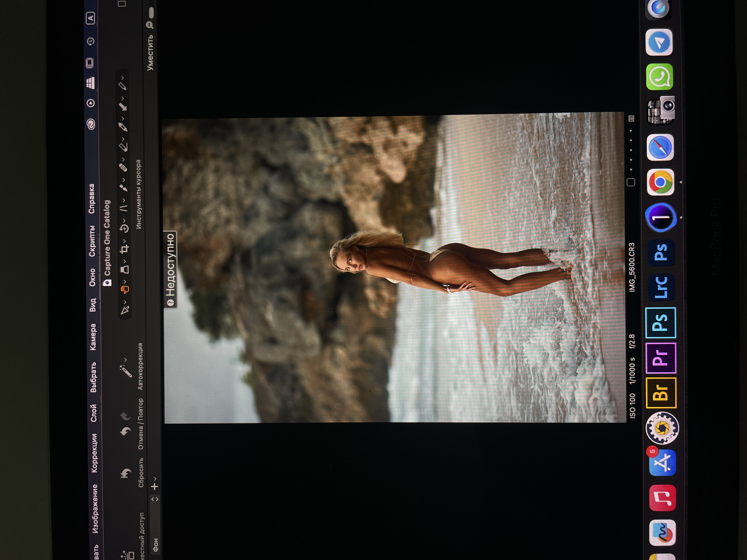Click Time Machine icon in menu bar
747x560 pixels.
(90, 41)
